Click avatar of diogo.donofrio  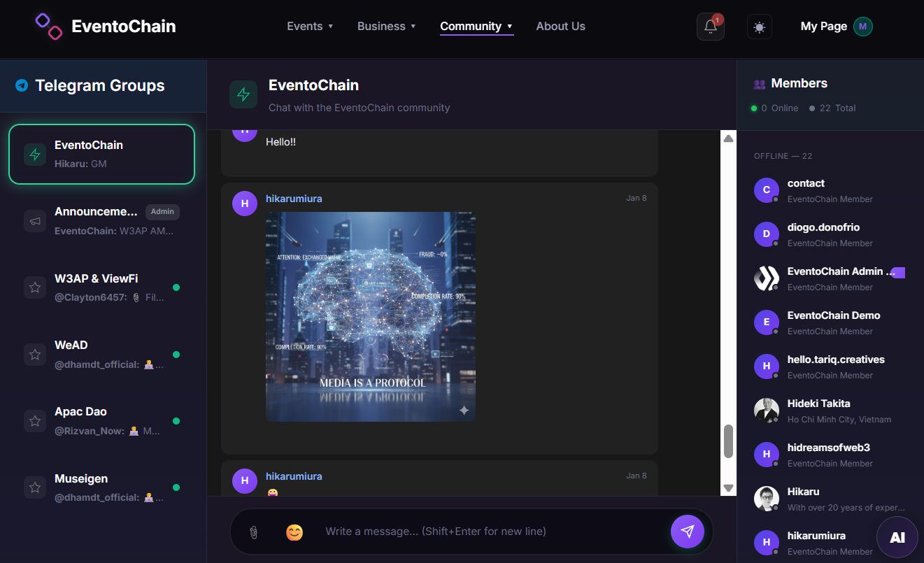click(767, 234)
